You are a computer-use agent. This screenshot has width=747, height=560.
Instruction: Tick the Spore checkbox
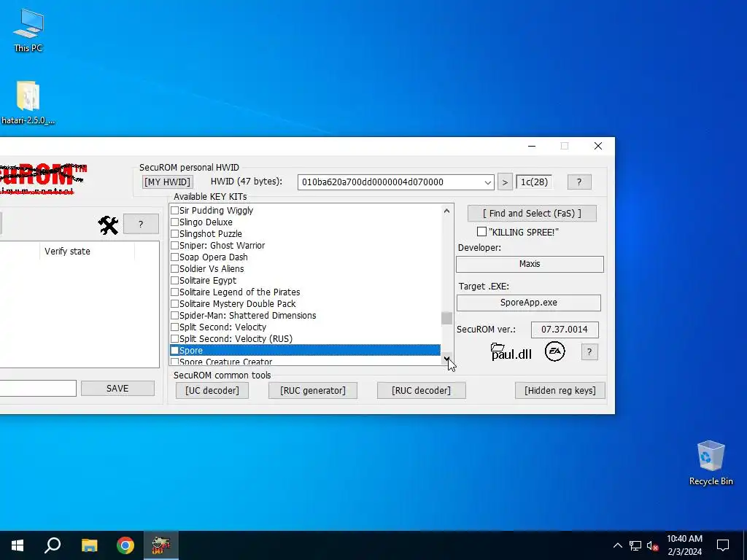(x=174, y=351)
